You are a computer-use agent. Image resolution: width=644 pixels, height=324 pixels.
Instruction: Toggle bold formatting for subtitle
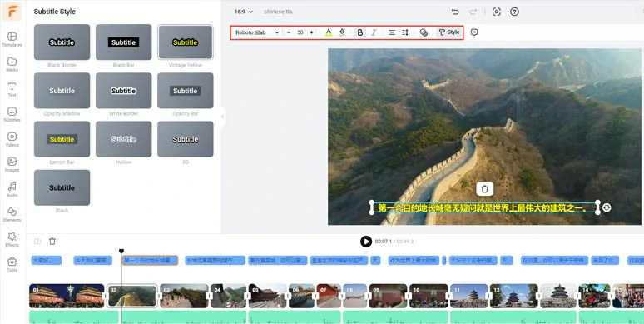[359, 32]
